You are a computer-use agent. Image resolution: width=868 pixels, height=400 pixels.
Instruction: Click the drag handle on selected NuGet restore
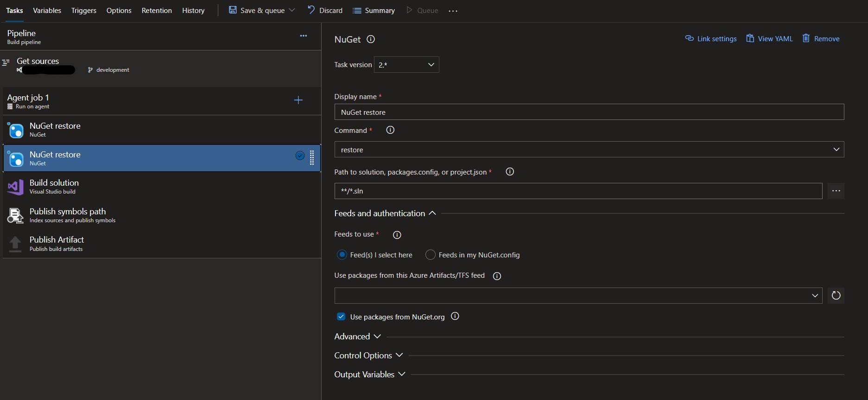312,158
